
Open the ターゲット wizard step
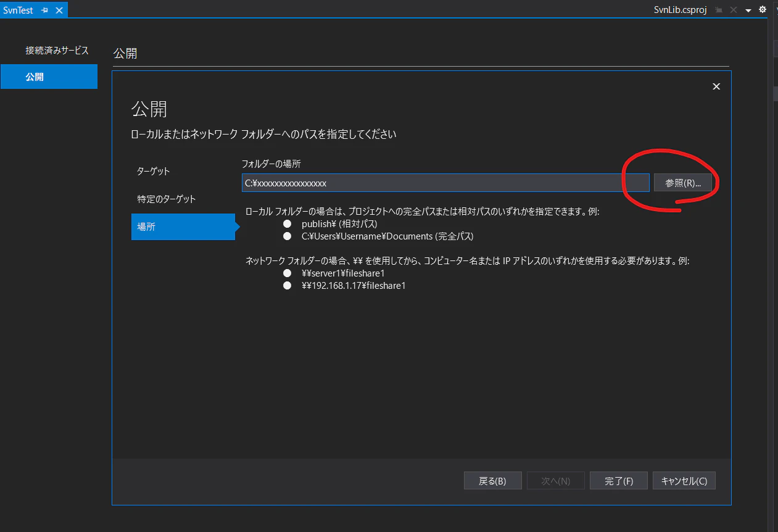(152, 171)
